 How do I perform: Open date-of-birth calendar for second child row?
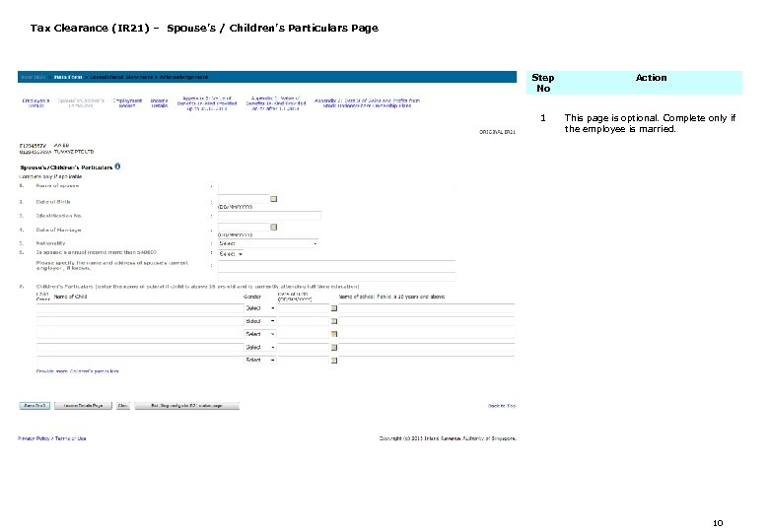pos(334,321)
